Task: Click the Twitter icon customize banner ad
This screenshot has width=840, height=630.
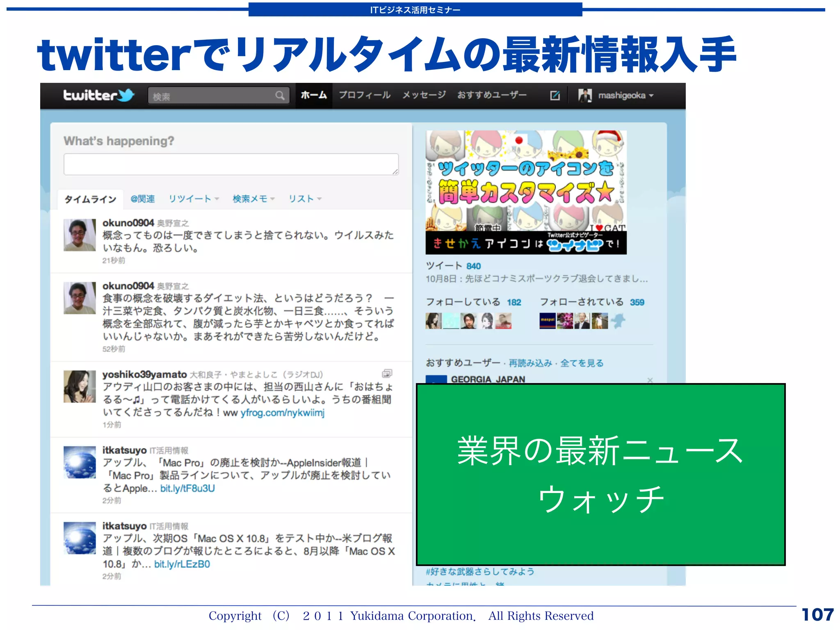Action: (x=526, y=192)
